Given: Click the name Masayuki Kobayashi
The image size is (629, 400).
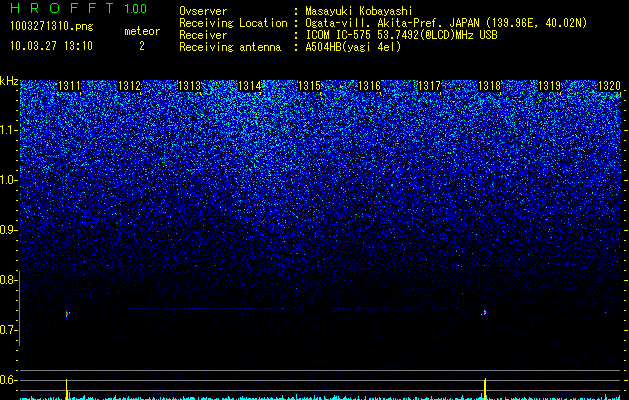Looking at the screenshot, I should pos(359,11).
